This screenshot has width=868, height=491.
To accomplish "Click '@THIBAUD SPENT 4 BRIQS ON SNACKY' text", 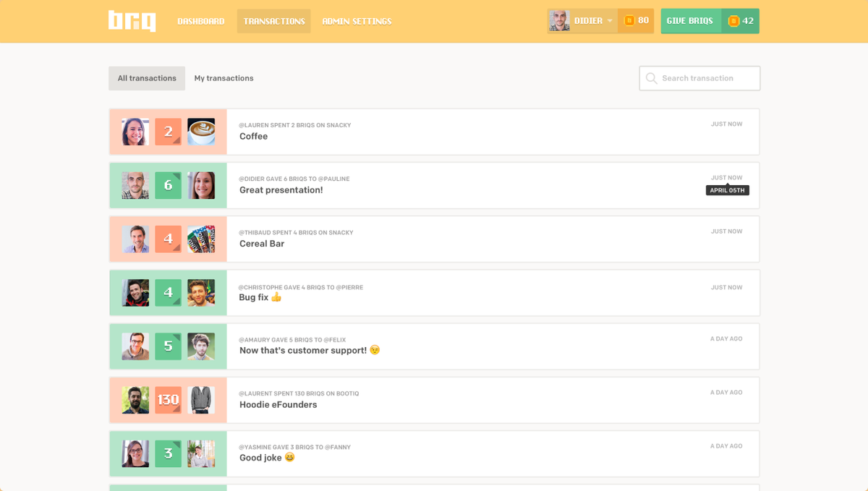I will (297, 233).
